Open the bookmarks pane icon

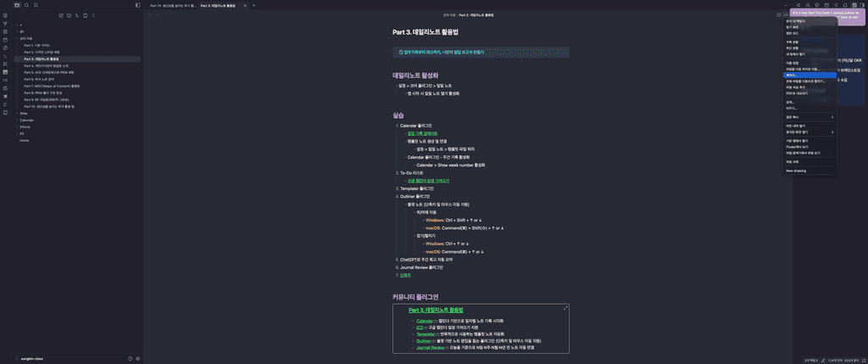(x=36, y=5)
